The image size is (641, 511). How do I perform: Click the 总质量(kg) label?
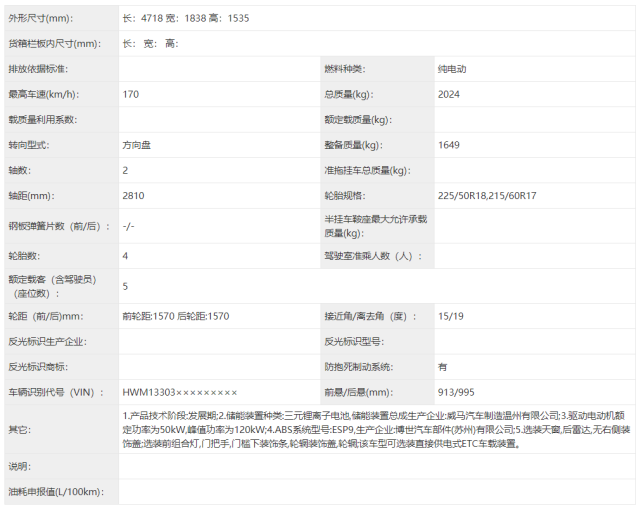point(349,94)
